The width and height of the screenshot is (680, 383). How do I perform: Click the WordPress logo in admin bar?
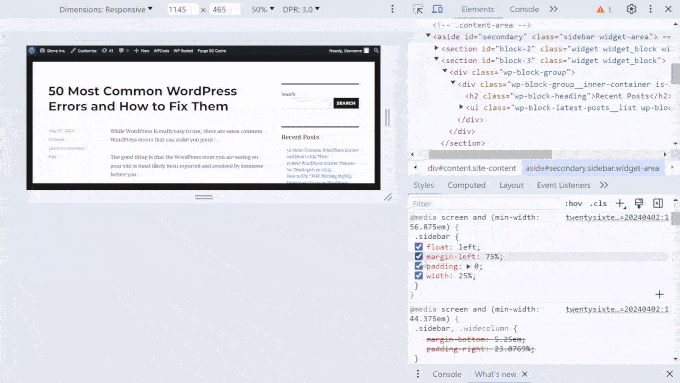click(x=32, y=51)
